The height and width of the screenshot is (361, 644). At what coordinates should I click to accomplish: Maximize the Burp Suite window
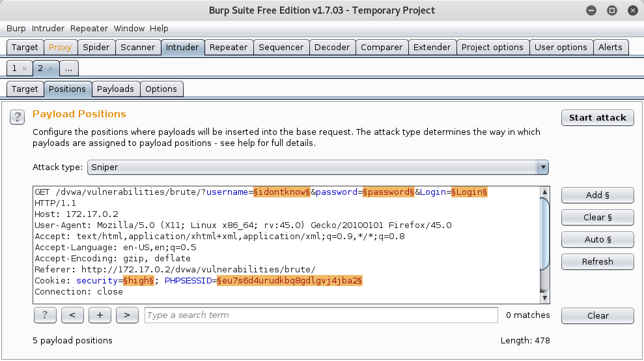click(612, 10)
